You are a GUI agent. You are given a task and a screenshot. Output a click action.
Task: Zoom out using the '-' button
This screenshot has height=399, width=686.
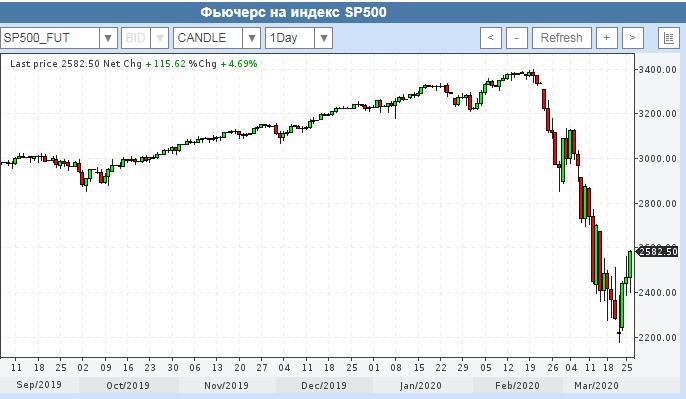(x=517, y=38)
